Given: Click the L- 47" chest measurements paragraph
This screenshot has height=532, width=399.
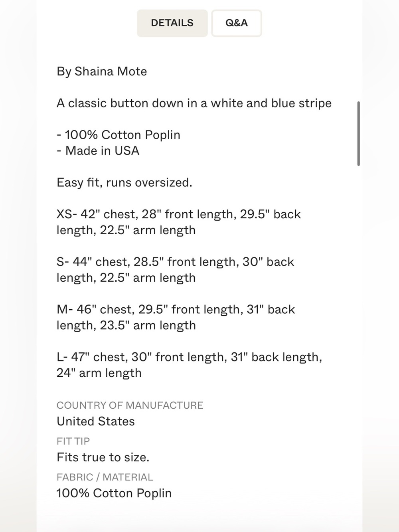Looking at the screenshot, I should coord(190,365).
